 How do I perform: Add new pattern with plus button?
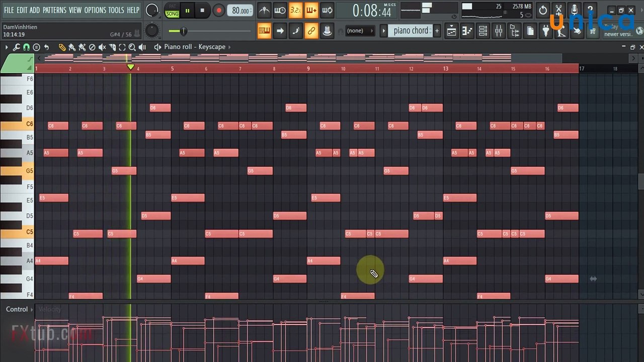point(437,31)
